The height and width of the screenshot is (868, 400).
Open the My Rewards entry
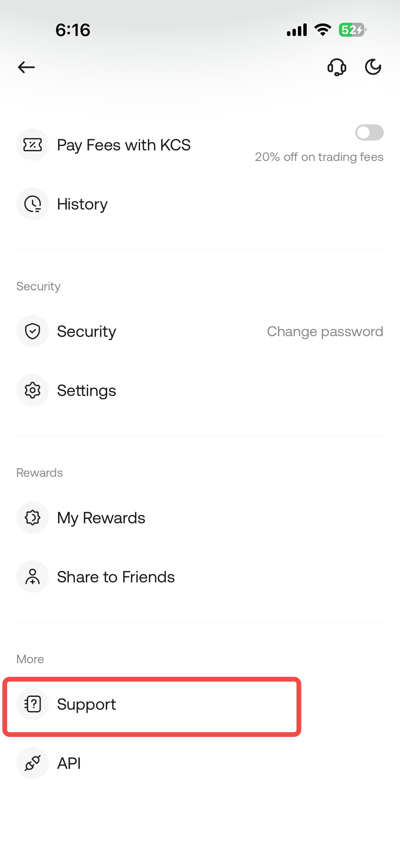101,518
